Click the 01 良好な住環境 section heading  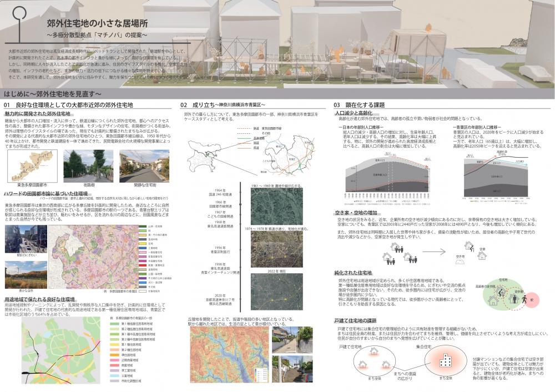[x=68, y=105]
